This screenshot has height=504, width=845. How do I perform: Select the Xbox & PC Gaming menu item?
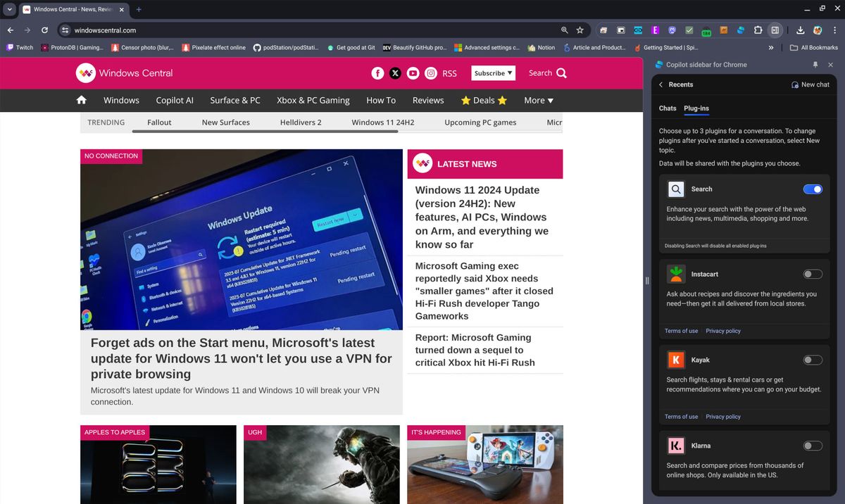click(x=313, y=100)
